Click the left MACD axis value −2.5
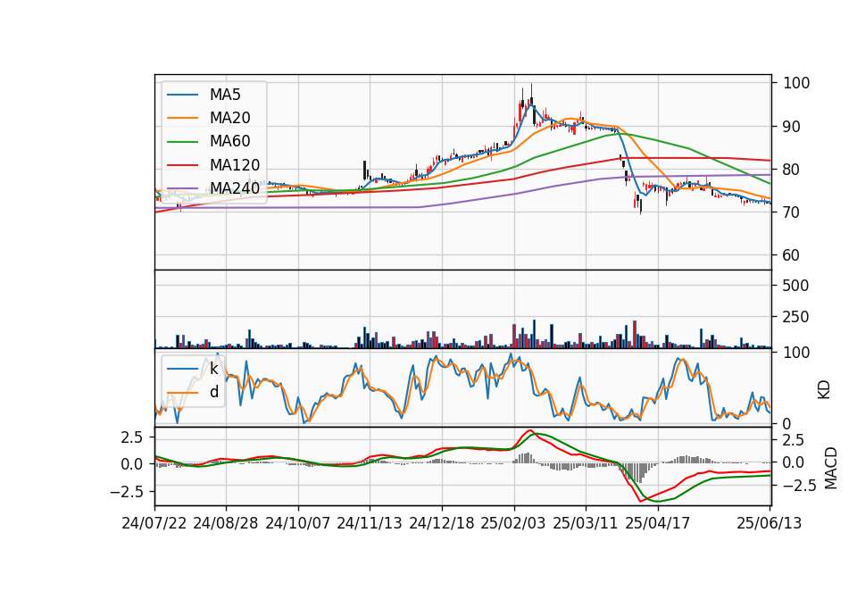Viewport: 857px width, 616px height. point(126,491)
